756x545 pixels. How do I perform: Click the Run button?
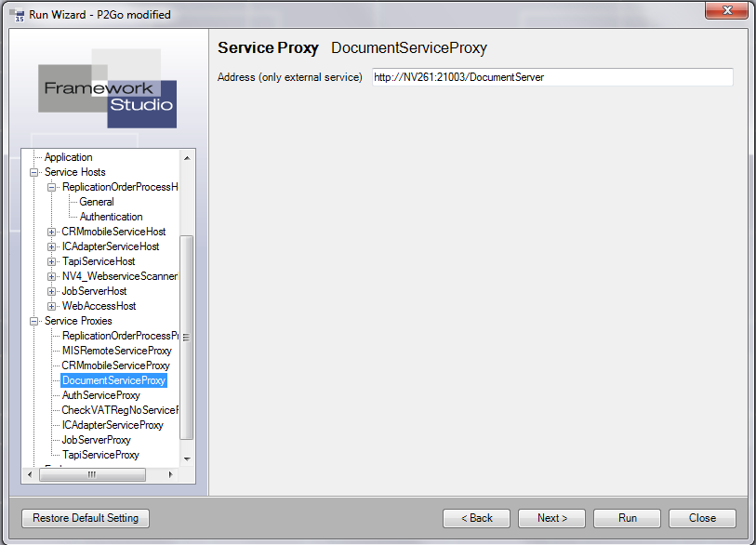coord(628,518)
